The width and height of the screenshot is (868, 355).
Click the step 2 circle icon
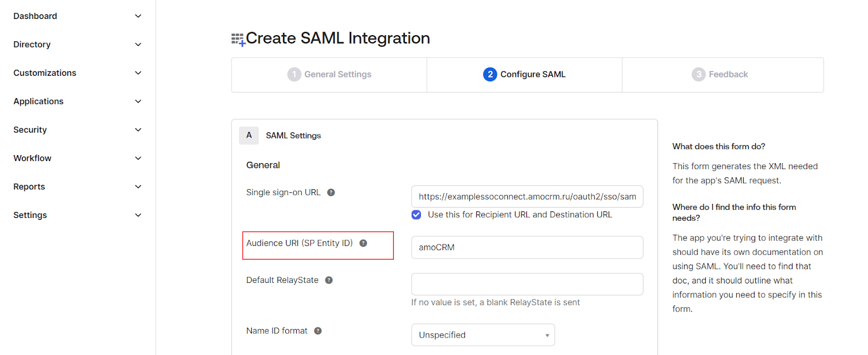point(490,74)
